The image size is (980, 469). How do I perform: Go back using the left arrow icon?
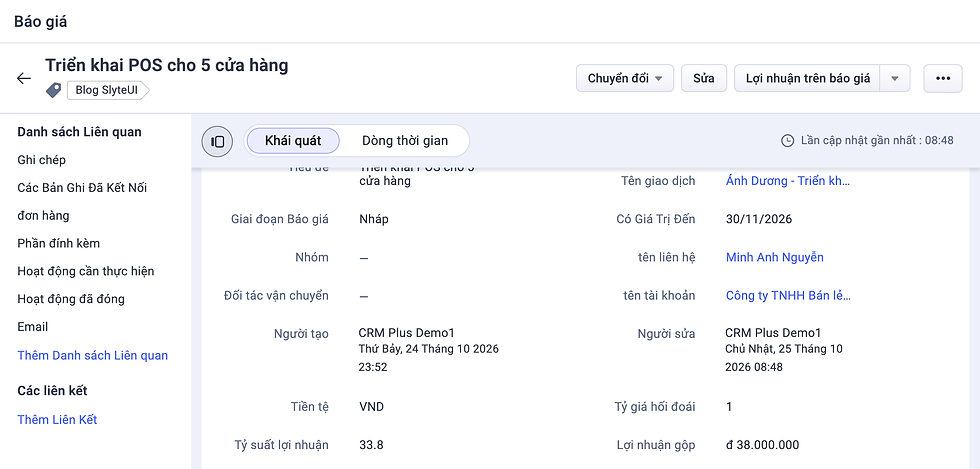point(24,78)
